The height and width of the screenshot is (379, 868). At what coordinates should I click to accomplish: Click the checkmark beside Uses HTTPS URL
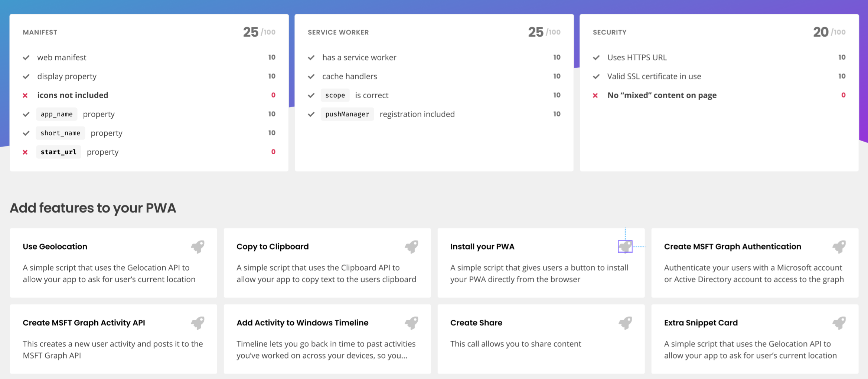pyautogui.click(x=596, y=57)
